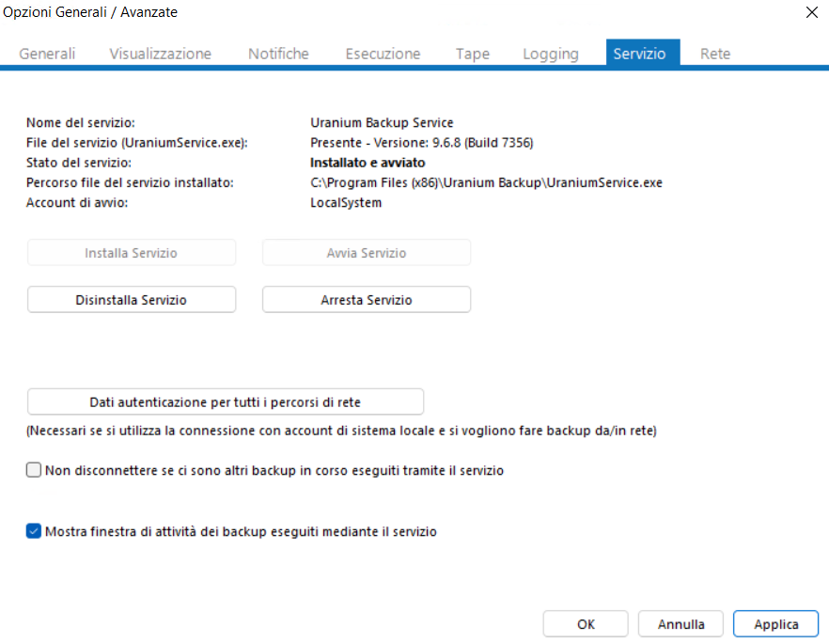Open the Rete tab
The width and height of the screenshot is (829, 644).
tap(715, 54)
